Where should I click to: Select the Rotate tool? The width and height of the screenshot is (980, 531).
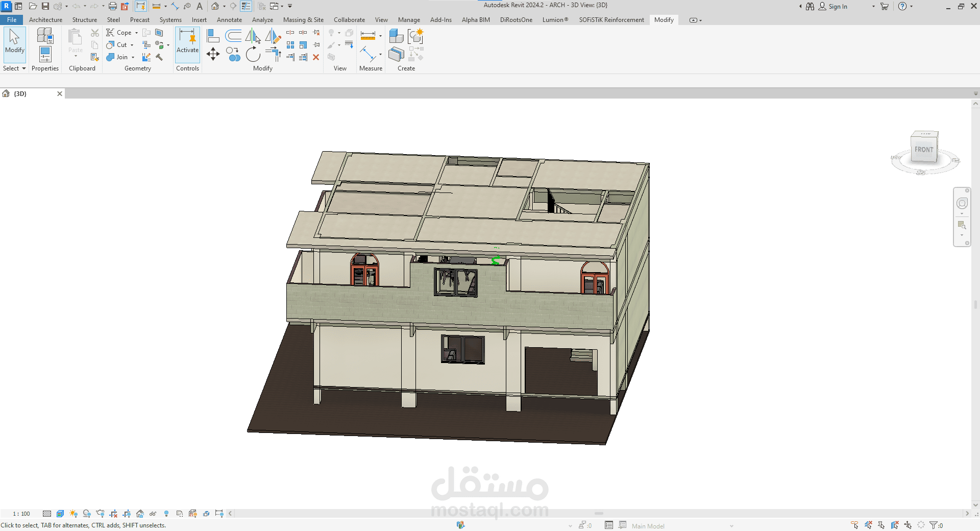pos(253,54)
